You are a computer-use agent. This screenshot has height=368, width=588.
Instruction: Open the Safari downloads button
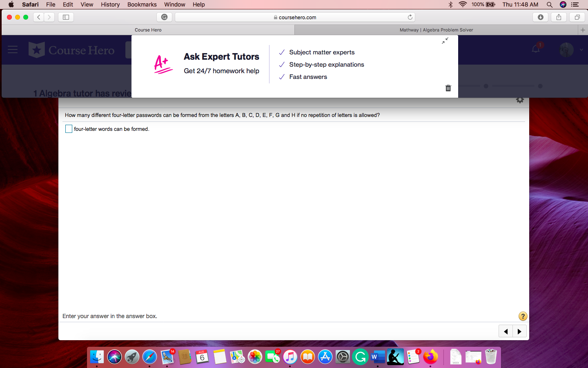[540, 17]
